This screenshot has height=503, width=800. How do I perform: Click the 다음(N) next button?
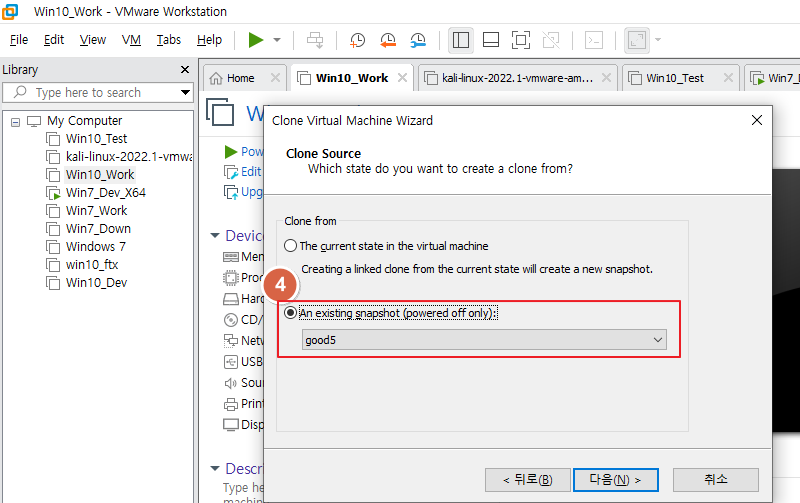coord(615,480)
